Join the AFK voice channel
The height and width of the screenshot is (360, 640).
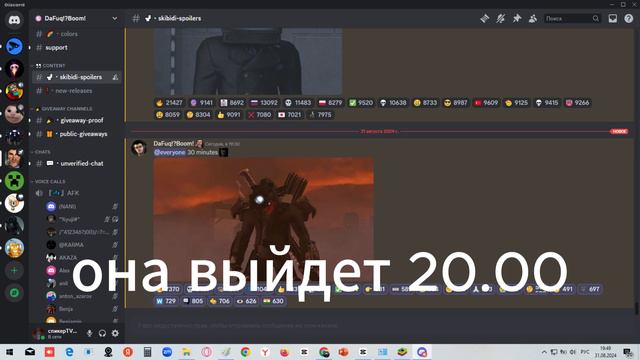coord(76,193)
